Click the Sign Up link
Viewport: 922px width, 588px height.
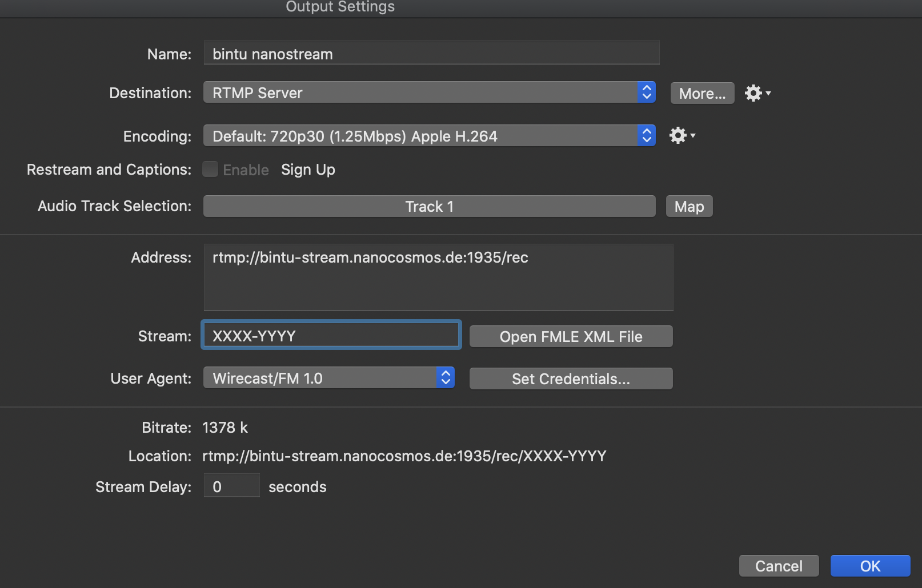point(308,170)
